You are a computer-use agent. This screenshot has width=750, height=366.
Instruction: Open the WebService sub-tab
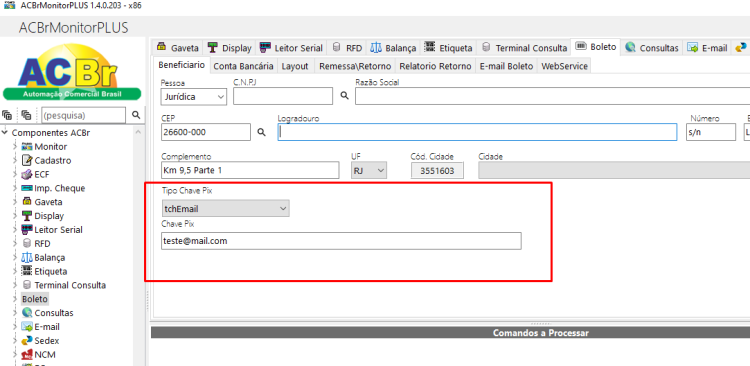tap(564, 66)
